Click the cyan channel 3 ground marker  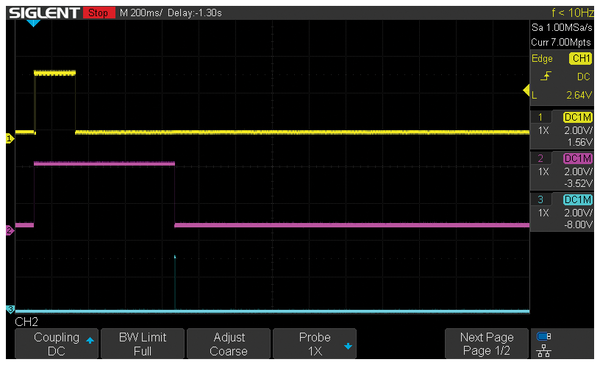click(x=10, y=309)
